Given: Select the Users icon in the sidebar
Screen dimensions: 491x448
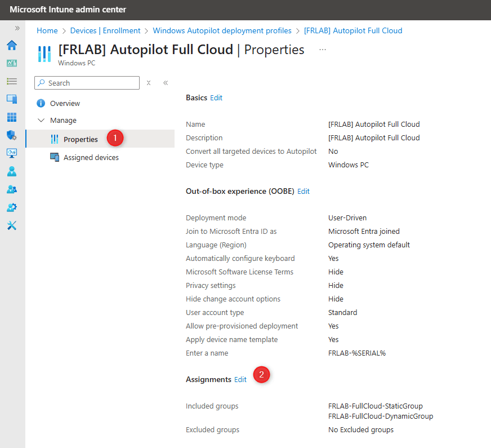Looking at the screenshot, I should coord(12,171).
